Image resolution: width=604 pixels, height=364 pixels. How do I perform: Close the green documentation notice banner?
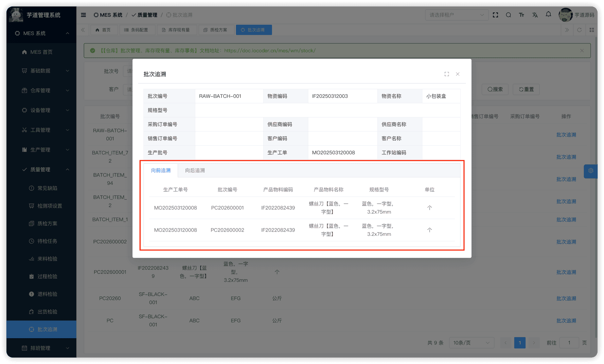[x=582, y=50]
